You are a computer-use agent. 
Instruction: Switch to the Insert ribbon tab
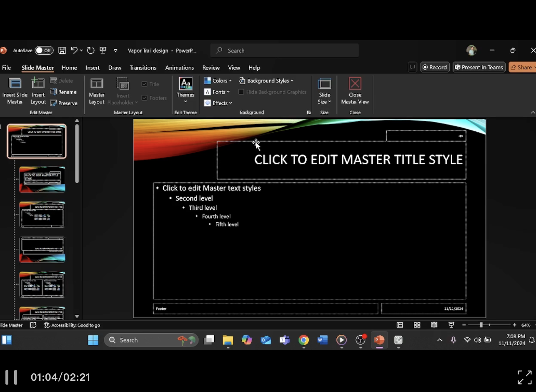[93, 68]
